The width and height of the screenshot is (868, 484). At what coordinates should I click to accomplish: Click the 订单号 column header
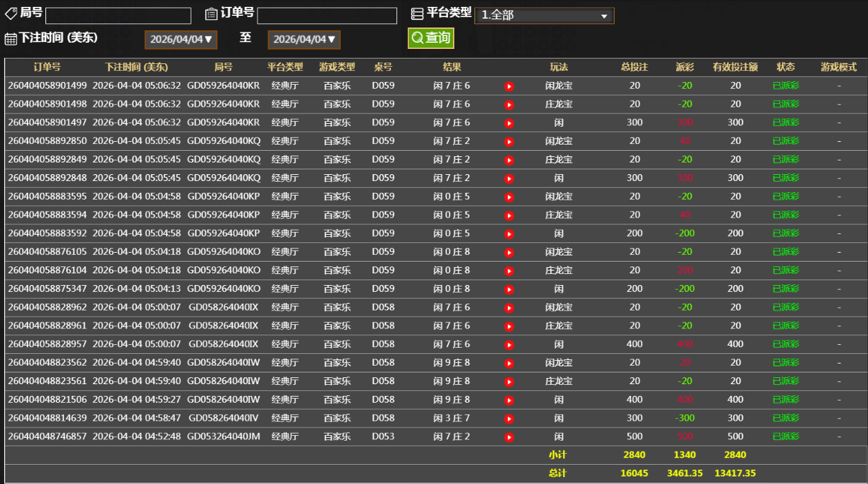(47, 67)
